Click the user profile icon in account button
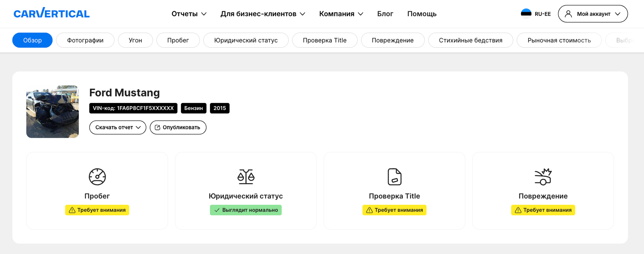Screen dimensions: 644x254 [568, 14]
